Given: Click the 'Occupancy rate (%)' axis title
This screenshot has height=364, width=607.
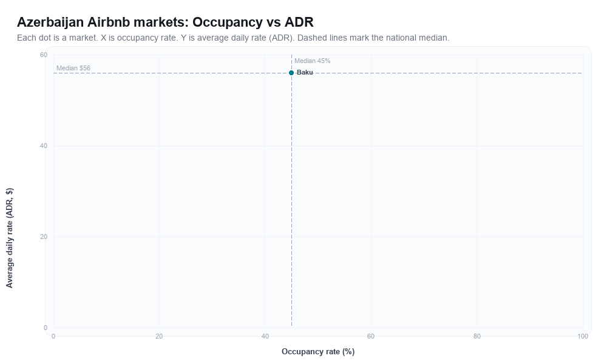Looking at the screenshot, I should tap(318, 352).
